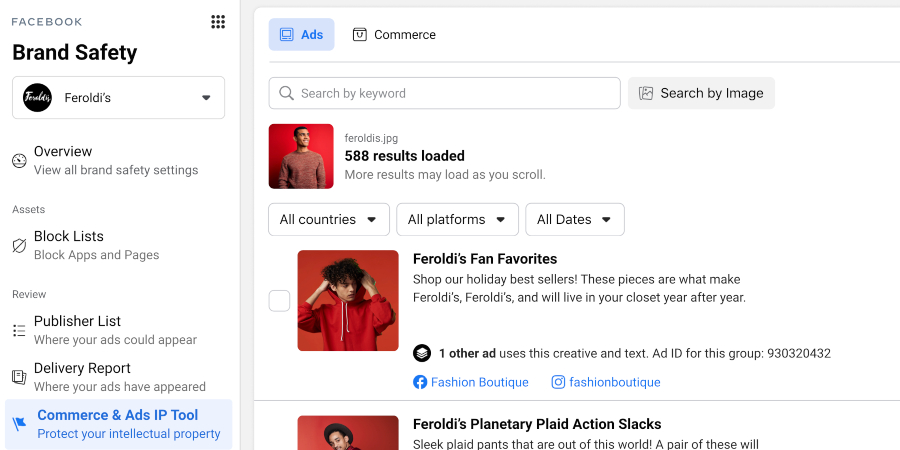Viewport: 900px width, 450px height.
Task: Switch to the Commerce tab
Action: [x=394, y=35]
